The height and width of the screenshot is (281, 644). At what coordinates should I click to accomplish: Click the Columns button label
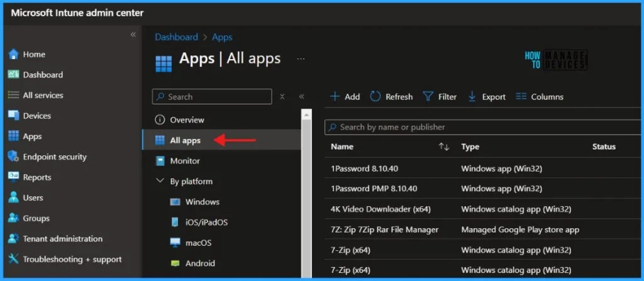tap(547, 97)
